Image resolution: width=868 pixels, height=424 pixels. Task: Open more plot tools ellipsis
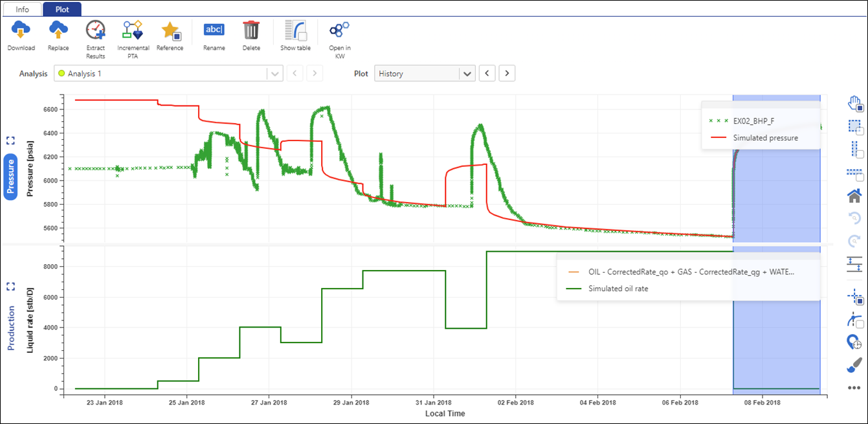pos(854,388)
